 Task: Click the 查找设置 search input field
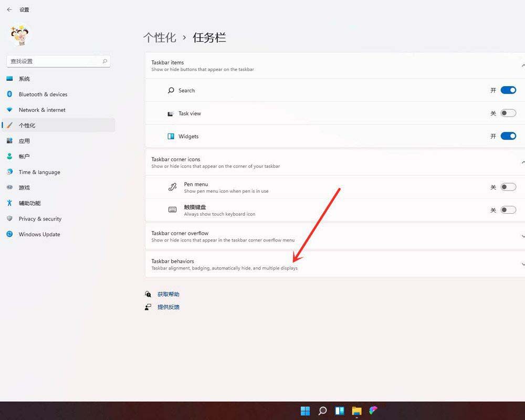click(58, 61)
